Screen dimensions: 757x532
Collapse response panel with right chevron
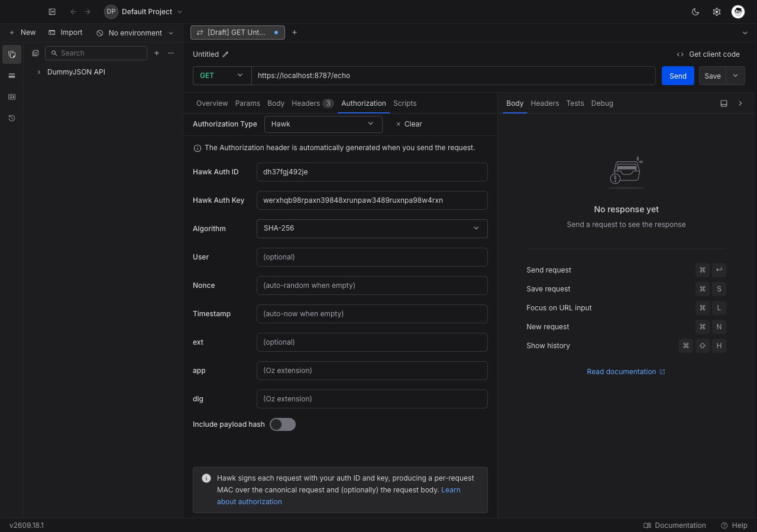[x=740, y=103]
